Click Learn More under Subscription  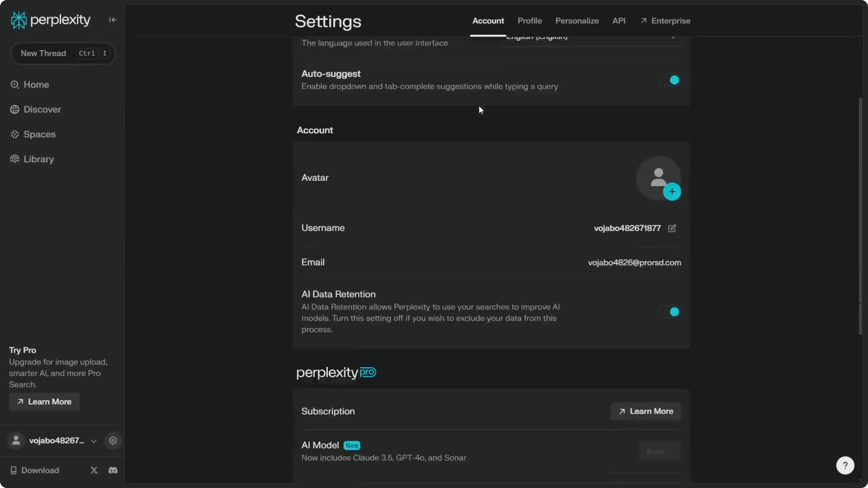[x=645, y=411]
